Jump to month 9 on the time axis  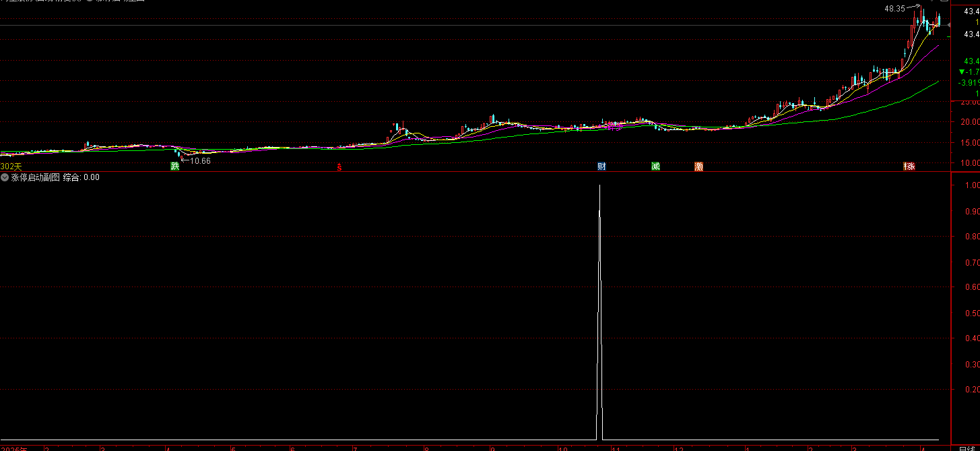coord(492,448)
